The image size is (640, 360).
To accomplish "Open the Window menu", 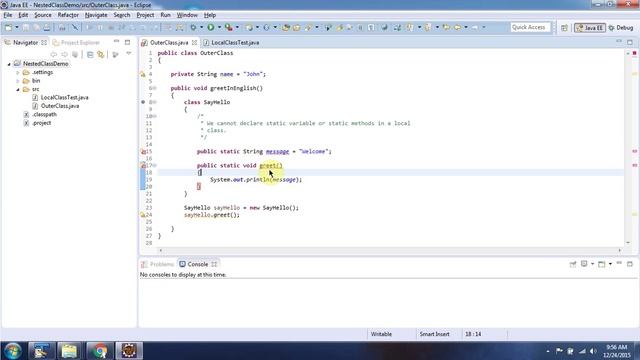I will pyautogui.click(x=187, y=15).
